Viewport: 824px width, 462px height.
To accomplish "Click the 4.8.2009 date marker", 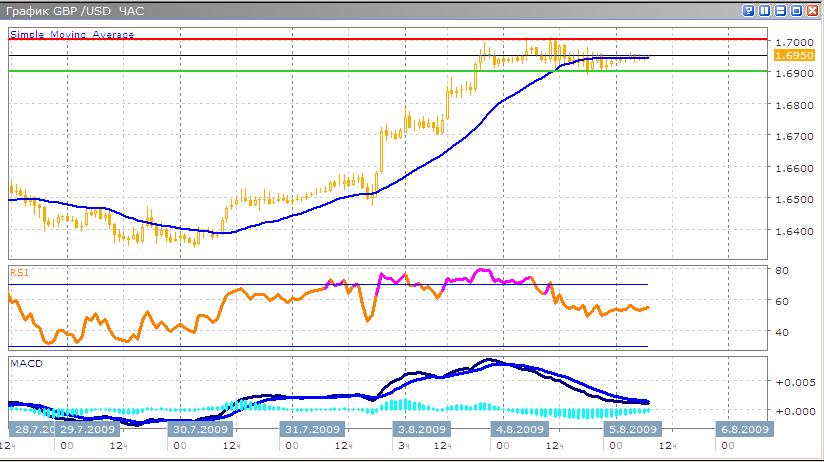I will pos(518,428).
